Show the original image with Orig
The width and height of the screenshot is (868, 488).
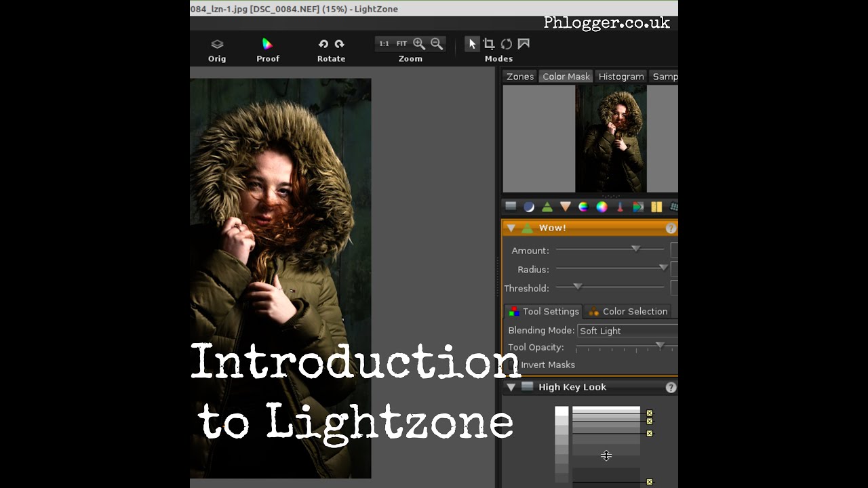217,50
